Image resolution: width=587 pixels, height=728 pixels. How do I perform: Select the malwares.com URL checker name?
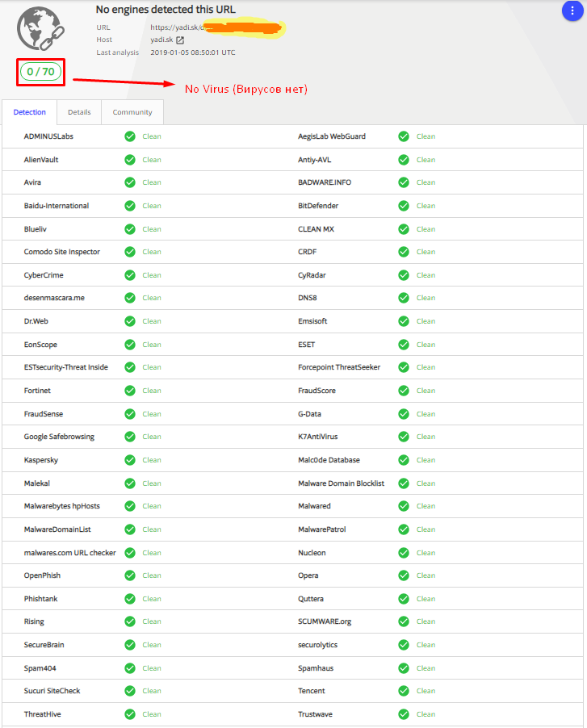[x=69, y=553]
